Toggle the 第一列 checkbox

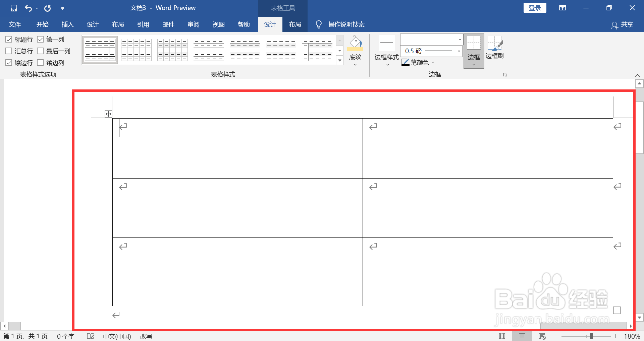pyautogui.click(x=41, y=40)
